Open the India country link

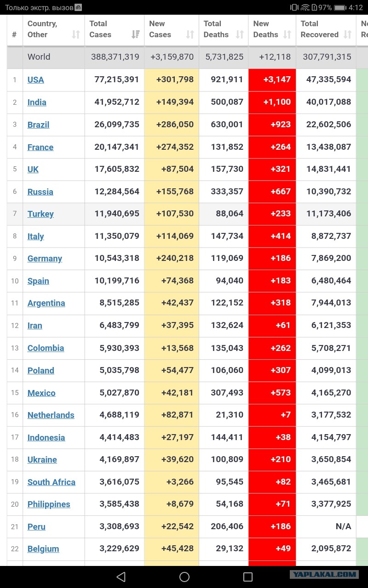(37, 102)
